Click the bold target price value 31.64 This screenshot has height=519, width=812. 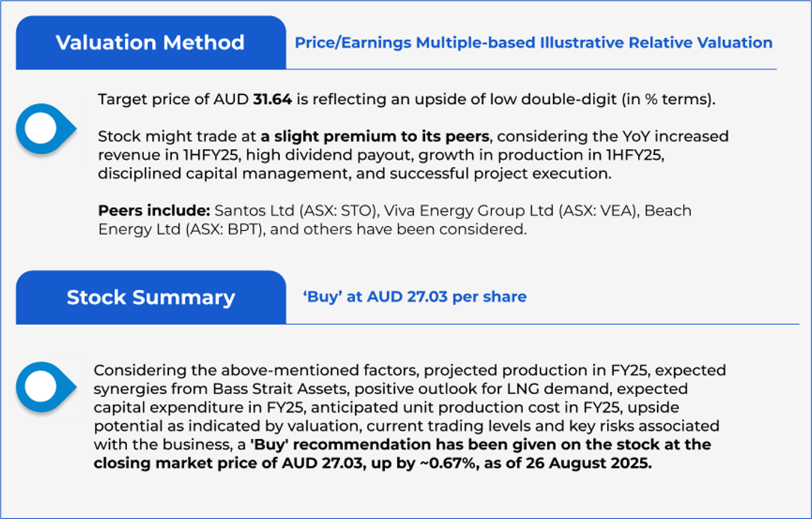[x=273, y=100]
